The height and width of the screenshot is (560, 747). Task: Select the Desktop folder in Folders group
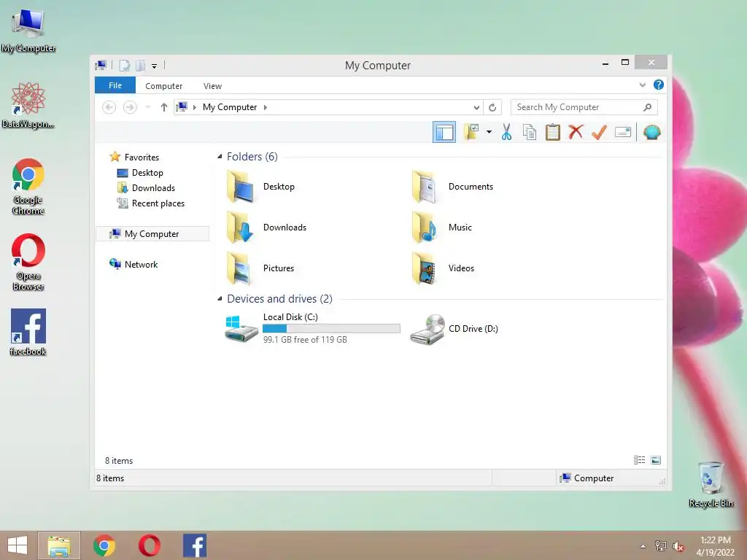pyautogui.click(x=261, y=187)
